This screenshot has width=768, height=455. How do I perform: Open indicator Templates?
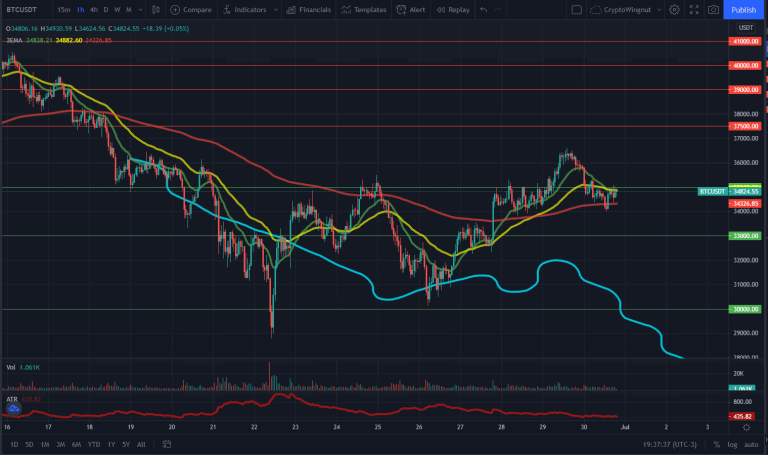tap(364, 9)
